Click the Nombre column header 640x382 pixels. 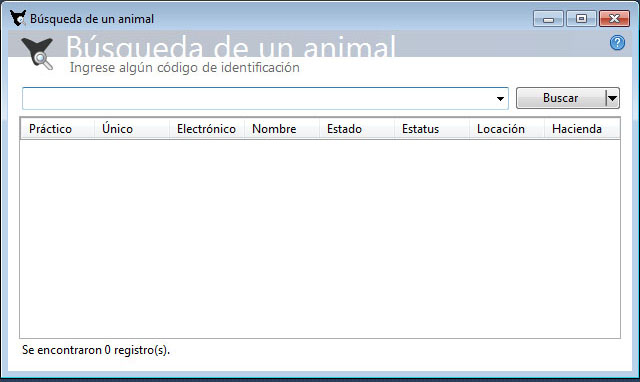(282, 129)
